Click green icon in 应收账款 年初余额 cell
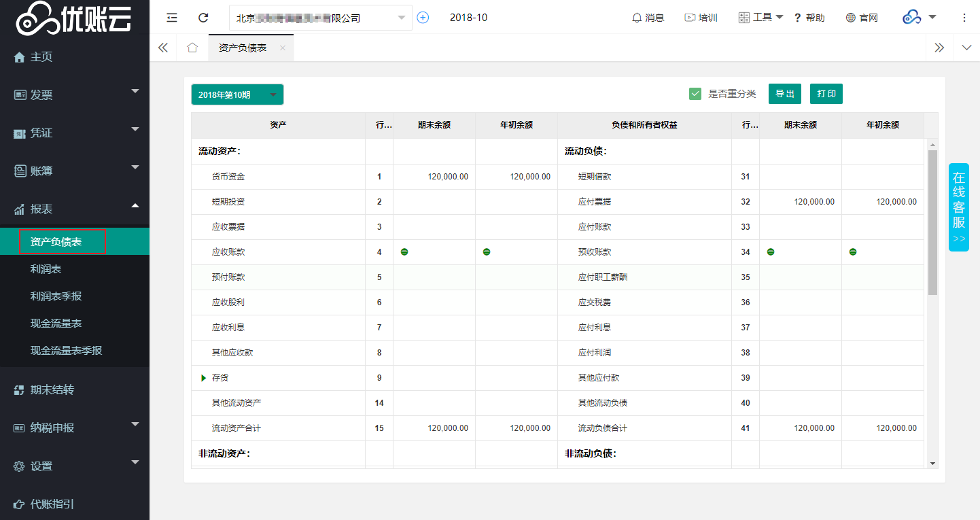Image resolution: width=980 pixels, height=520 pixels. pyautogui.click(x=487, y=252)
